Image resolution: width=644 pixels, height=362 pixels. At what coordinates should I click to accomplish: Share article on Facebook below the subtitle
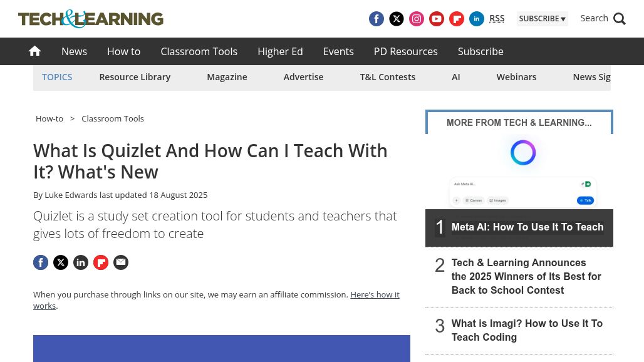click(x=41, y=262)
